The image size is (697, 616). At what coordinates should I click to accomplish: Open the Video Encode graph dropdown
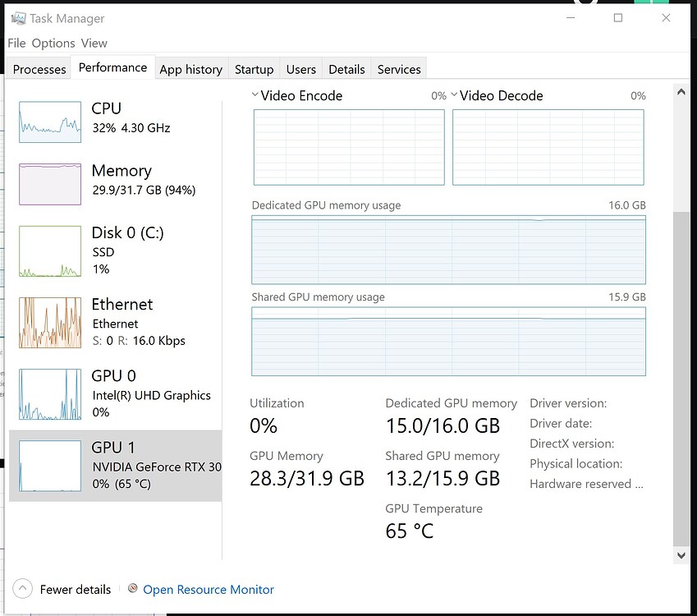(255, 94)
